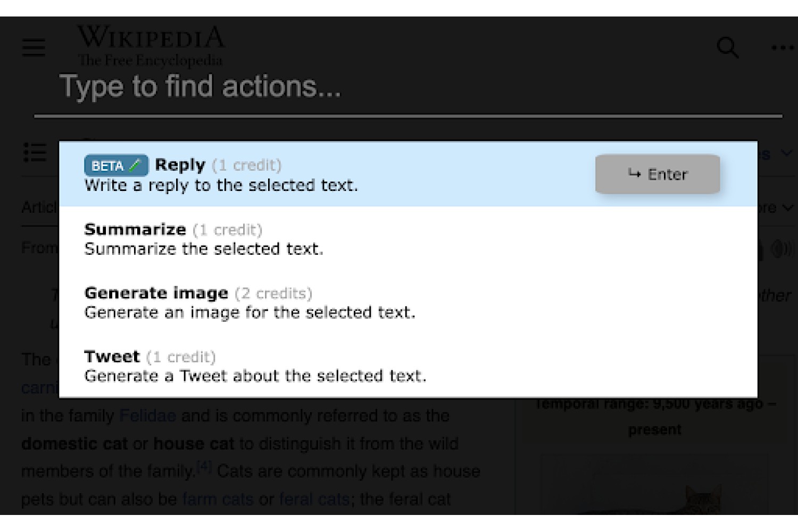The height and width of the screenshot is (532, 798).
Task: Open the farm cats link
Action: (x=218, y=499)
